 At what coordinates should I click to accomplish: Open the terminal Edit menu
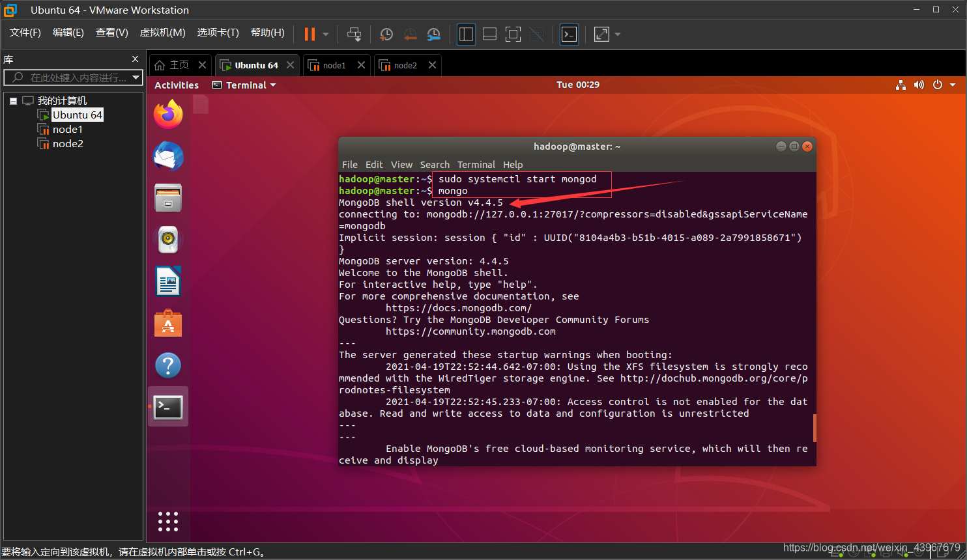pos(374,165)
